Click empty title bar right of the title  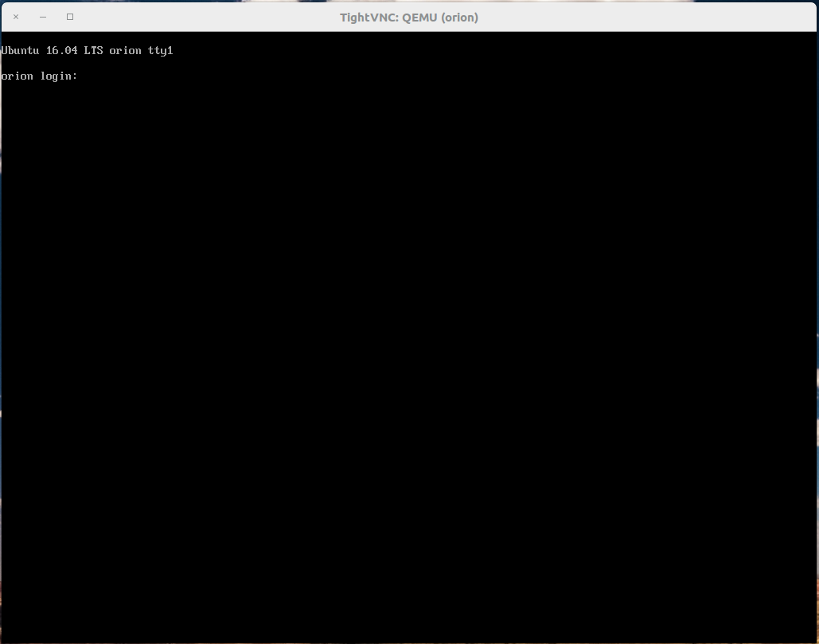coord(637,17)
